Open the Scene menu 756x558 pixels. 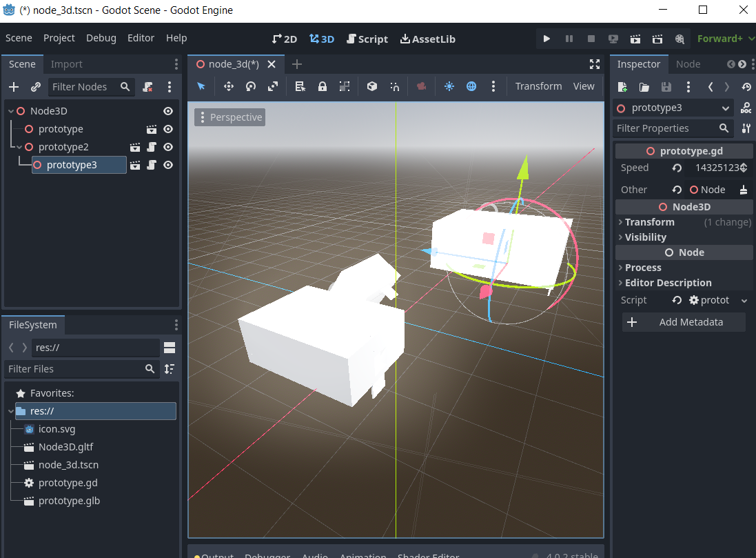(19, 38)
